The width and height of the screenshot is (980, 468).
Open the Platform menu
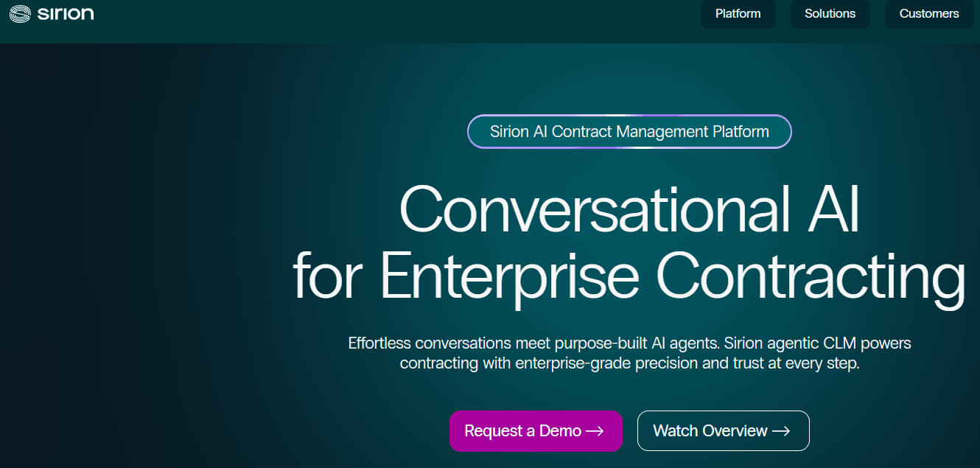[x=738, y=14]
